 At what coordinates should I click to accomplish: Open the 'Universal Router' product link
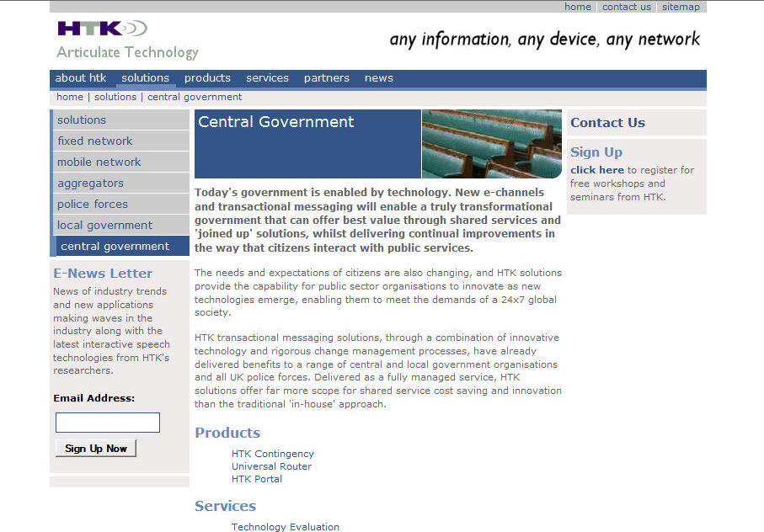tap(271, 466)
